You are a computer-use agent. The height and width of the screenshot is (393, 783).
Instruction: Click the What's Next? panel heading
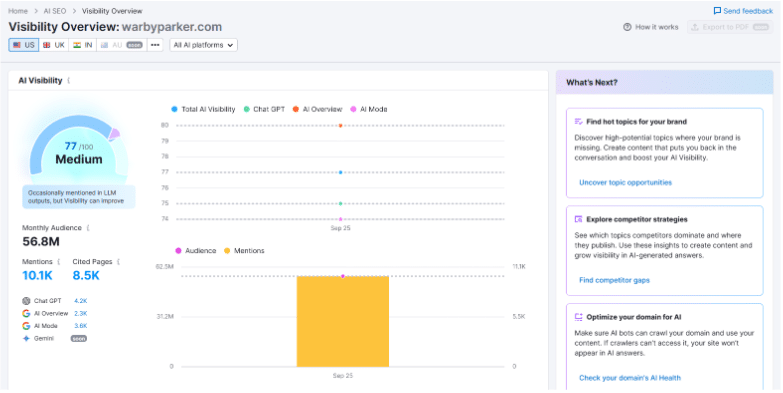[592, 82]
